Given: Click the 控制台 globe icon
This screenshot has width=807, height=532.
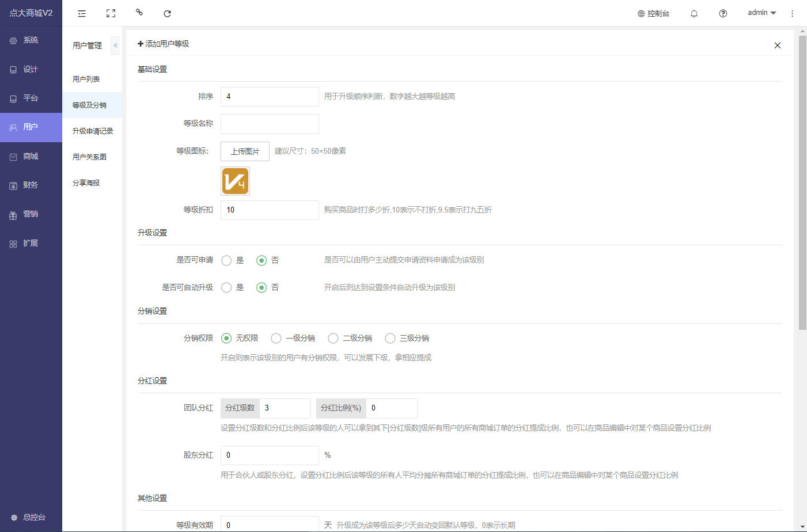Looking at the screenshot, I should tap(641, 13).
